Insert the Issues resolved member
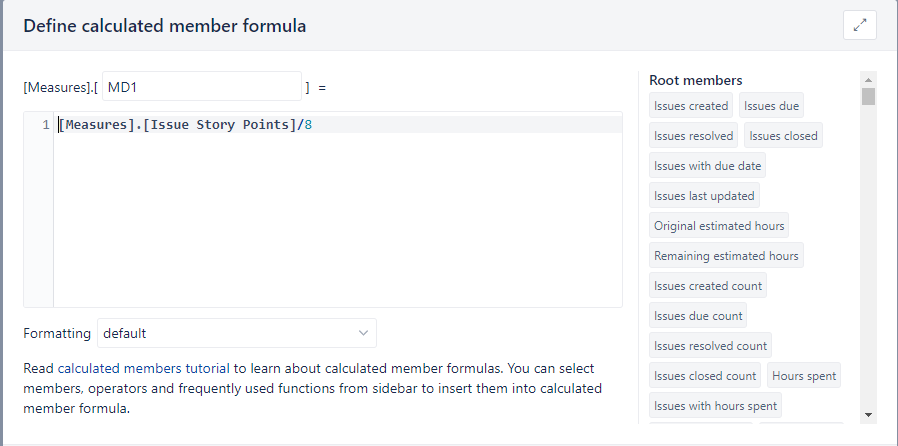This screenshot has width=898, height=446. pos(694,136)
